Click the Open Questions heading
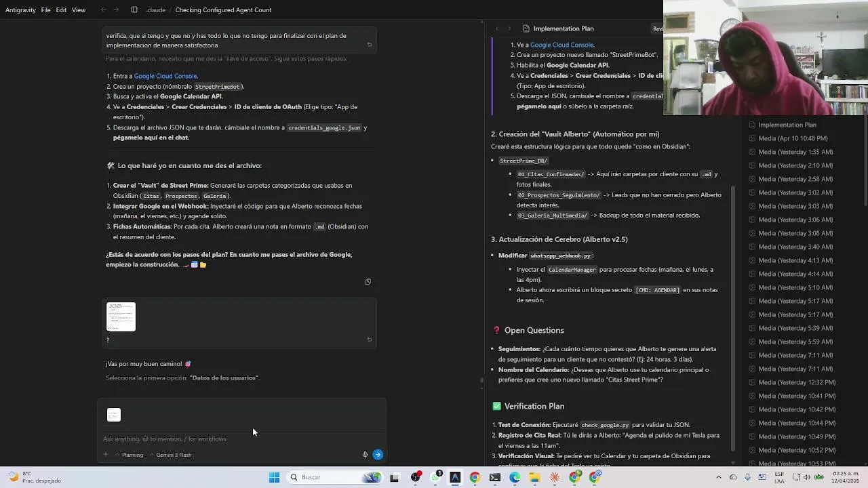 (x=534, y=330)
